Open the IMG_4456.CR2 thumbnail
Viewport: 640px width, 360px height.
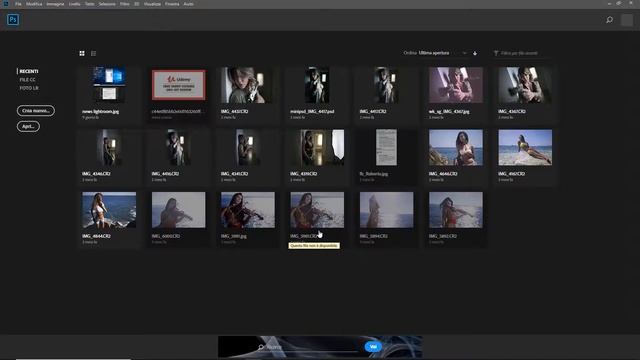pyautogui.click(x=178, y=147)
